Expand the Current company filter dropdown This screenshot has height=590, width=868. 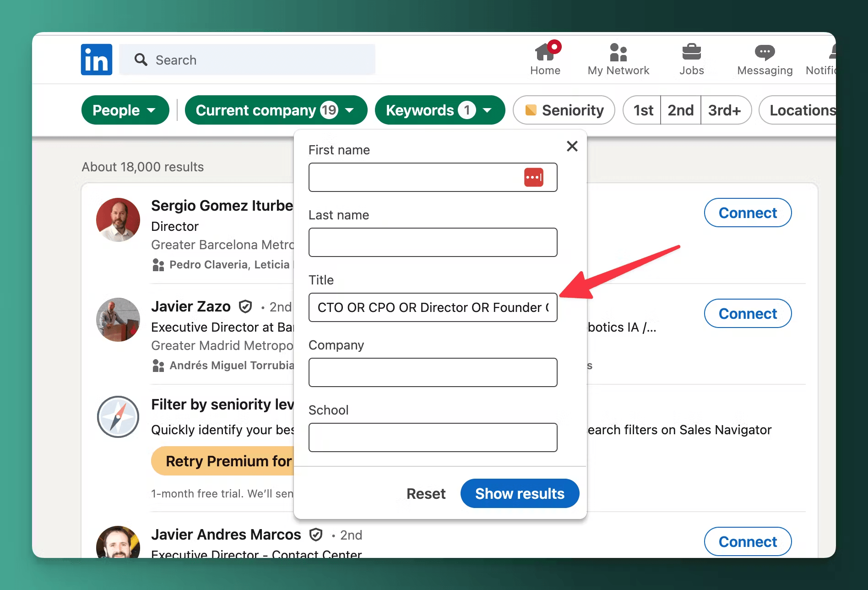click(x=276, y=110)
